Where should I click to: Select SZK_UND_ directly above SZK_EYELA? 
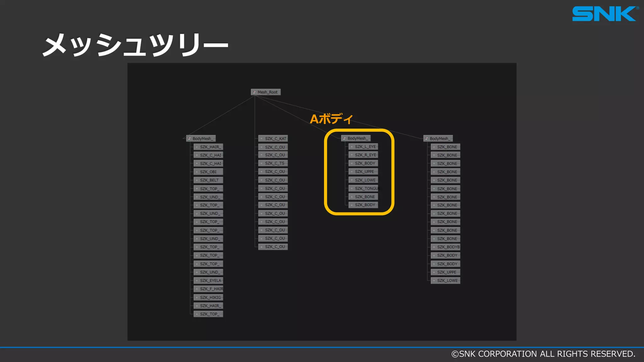(x=208, y=272)
